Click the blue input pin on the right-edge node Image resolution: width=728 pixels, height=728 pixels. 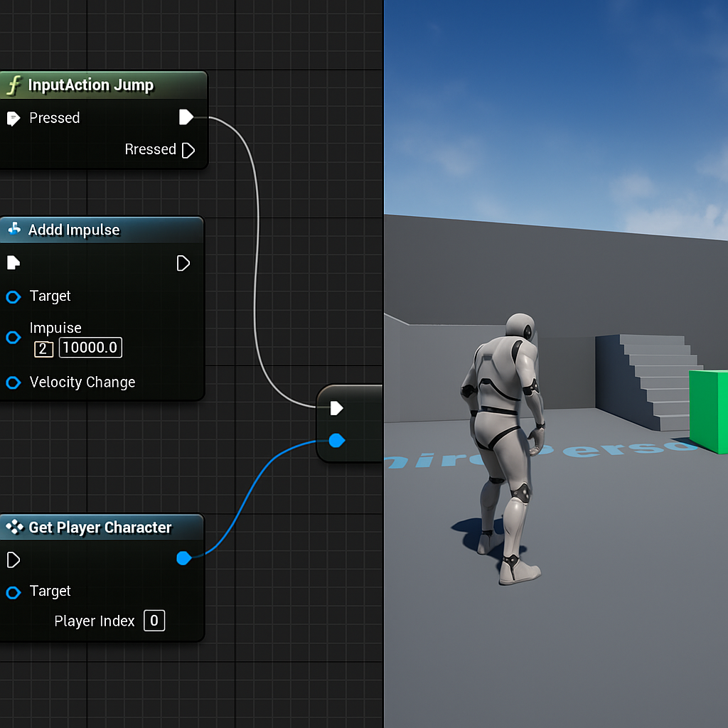[336, 441]
